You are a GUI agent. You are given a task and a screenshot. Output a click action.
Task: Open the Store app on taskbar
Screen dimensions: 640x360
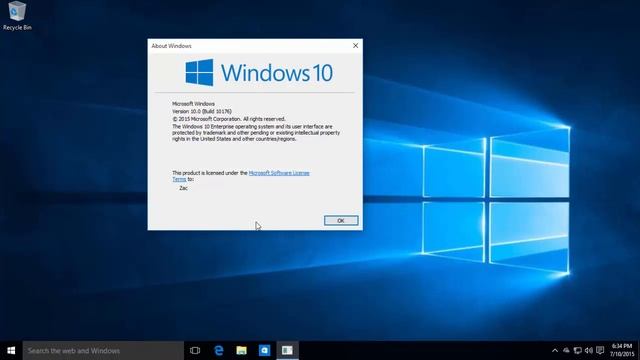[x=264, y=351]
